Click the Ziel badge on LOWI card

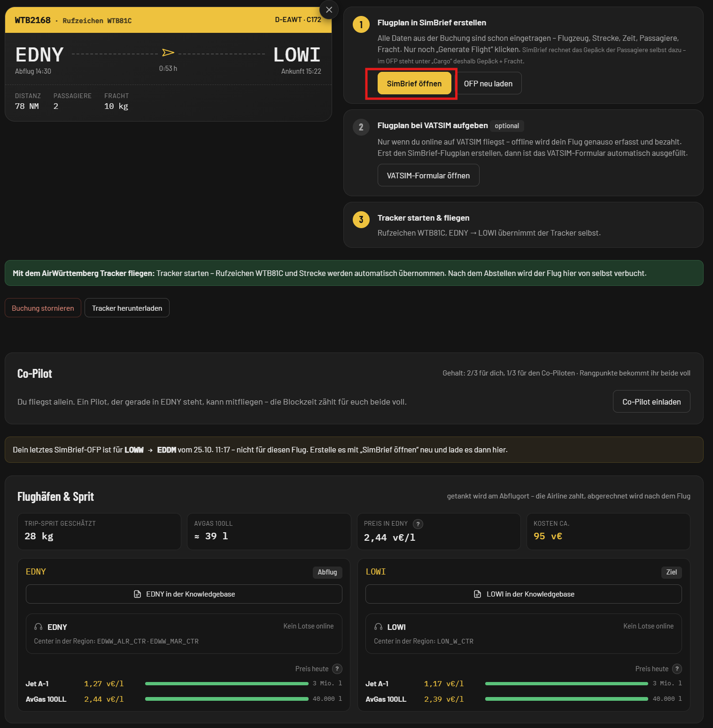pyautogui.click(x=672, y=572)
